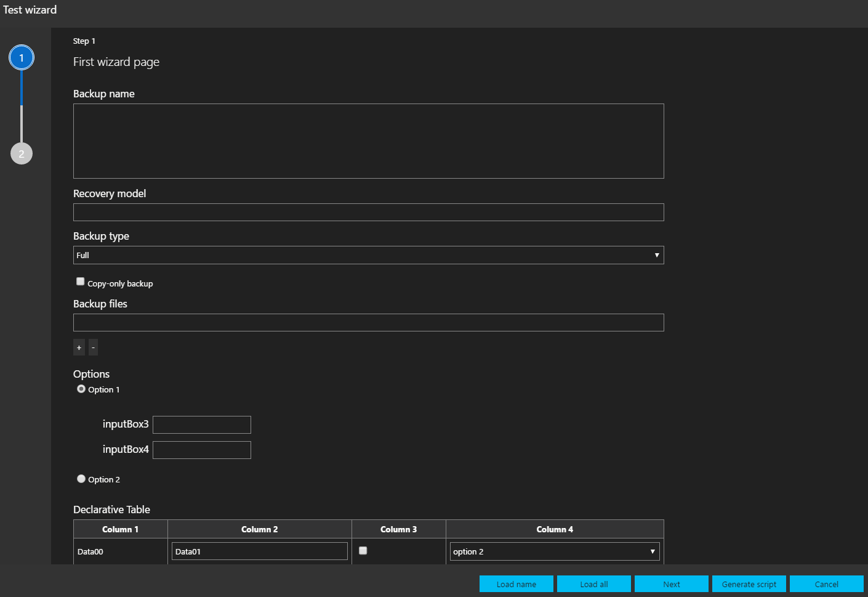Expand the Column 4 option 2 dropdown
Viewport: 868px width, 597px height.
pos(554,551)
